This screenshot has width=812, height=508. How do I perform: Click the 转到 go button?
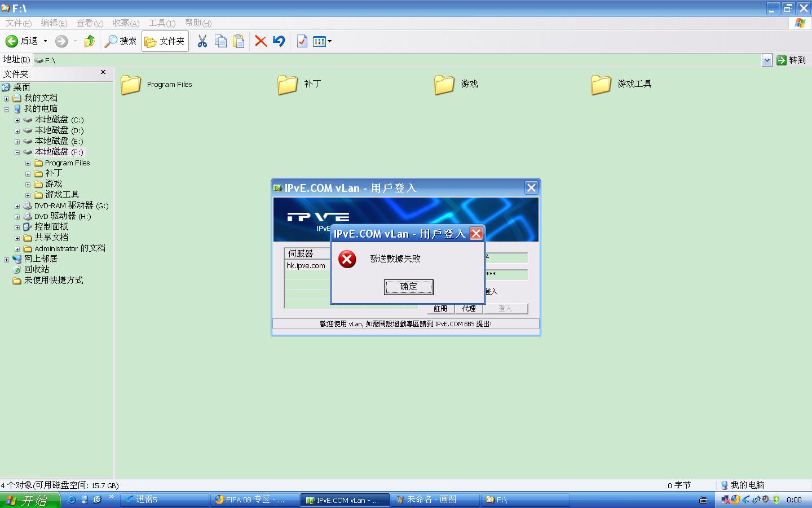[791, 60]
